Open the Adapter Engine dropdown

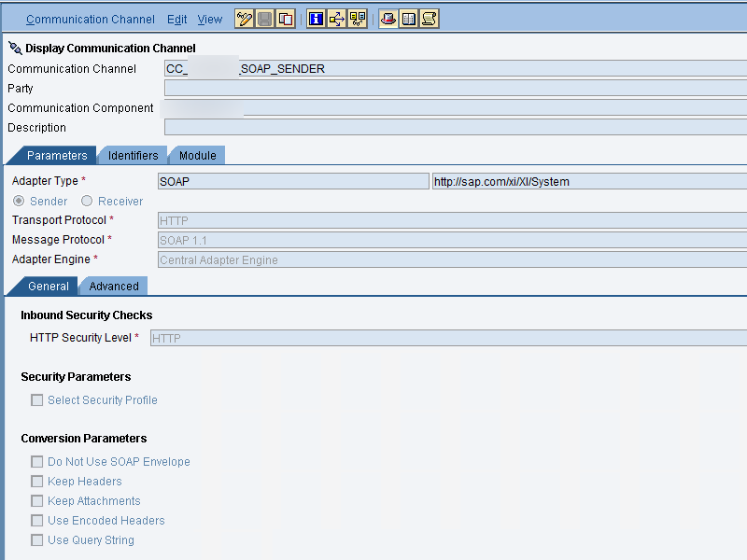click(x=452, y=259)
